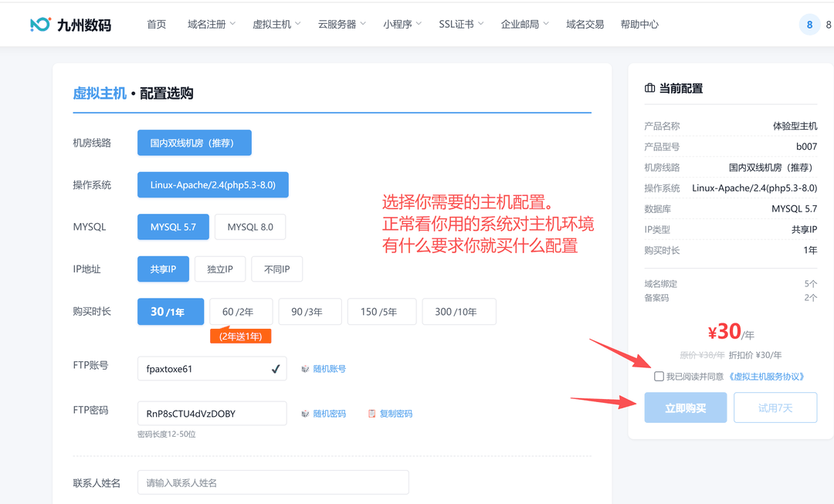Viewport: 834px width, 504px height.
Task: Select the 30/1年 purchase duration
Action: pos(171,312)
